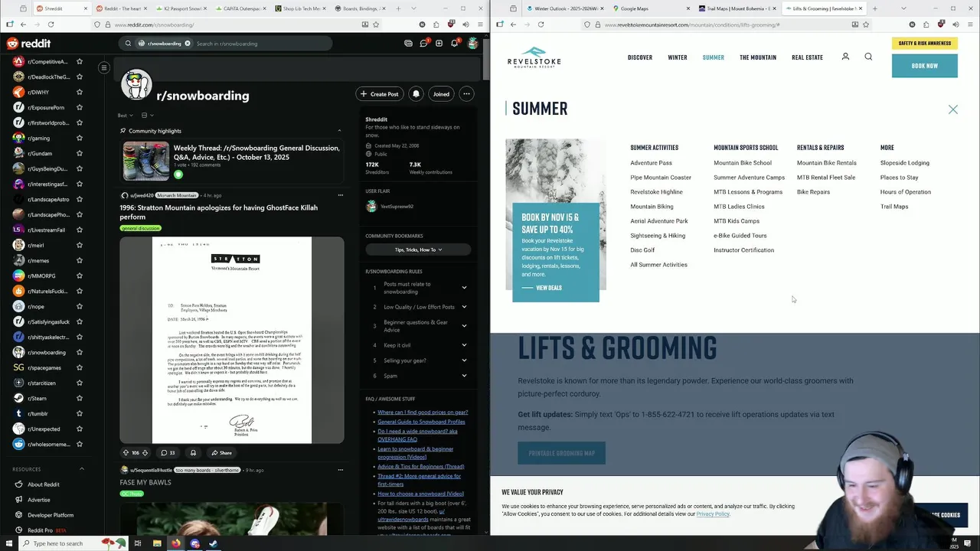Open File Explorer from the taskbar
980x551 pixels.
[x=157, y=543]
